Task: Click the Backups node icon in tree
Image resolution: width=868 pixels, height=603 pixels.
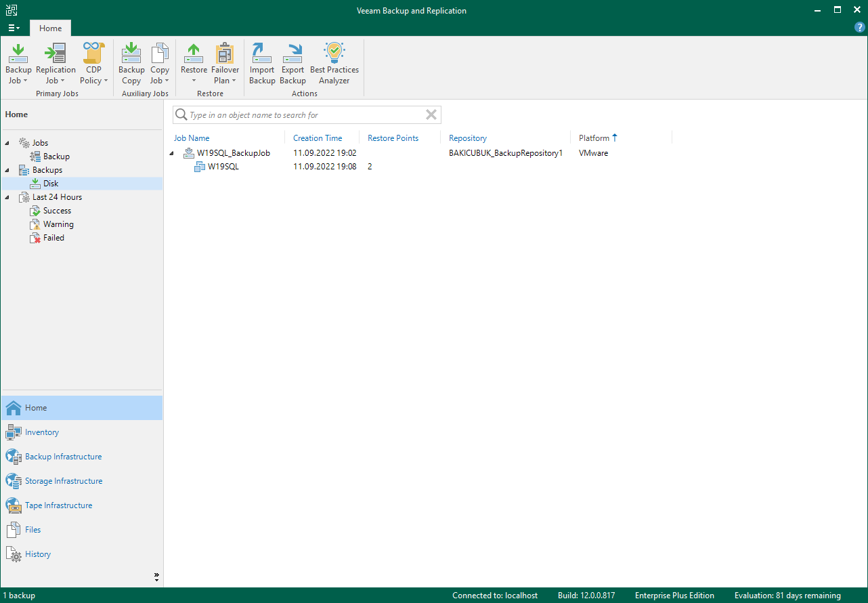Action: 24,170
